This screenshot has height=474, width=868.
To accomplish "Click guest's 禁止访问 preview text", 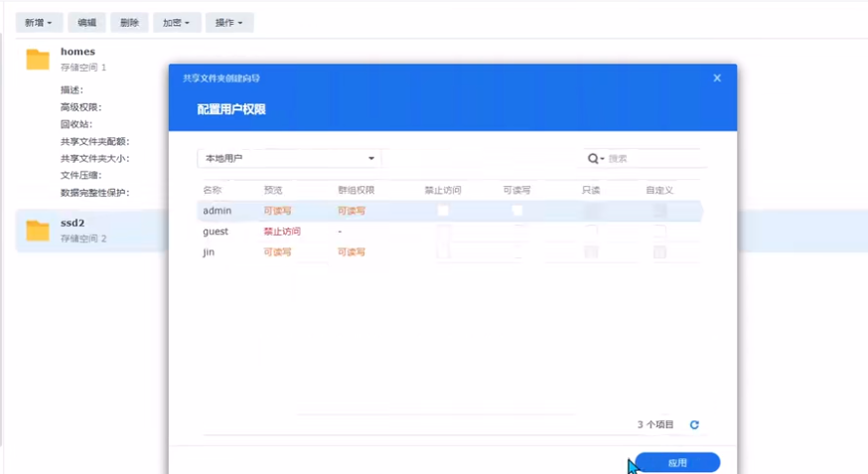I will click(282, 232).
